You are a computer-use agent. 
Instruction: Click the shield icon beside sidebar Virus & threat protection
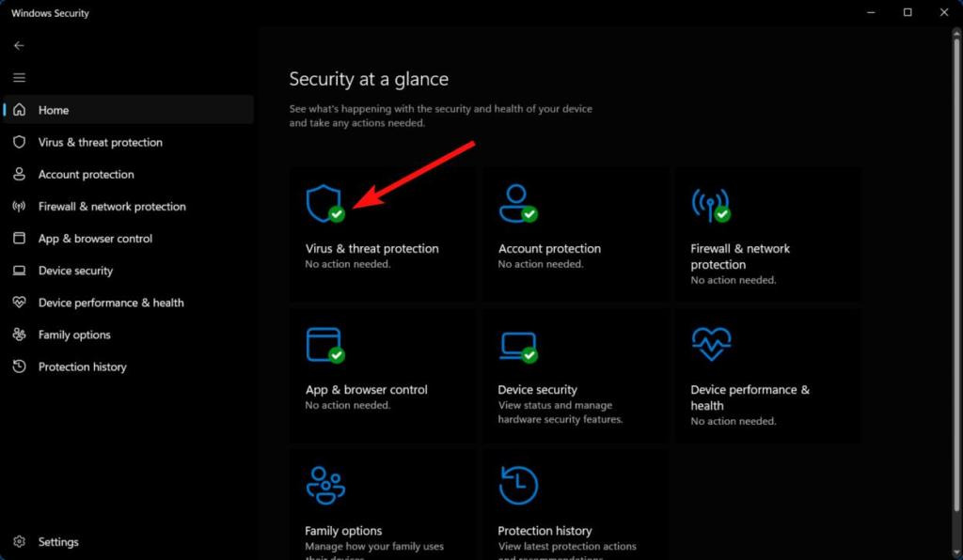tap(20, 142)
